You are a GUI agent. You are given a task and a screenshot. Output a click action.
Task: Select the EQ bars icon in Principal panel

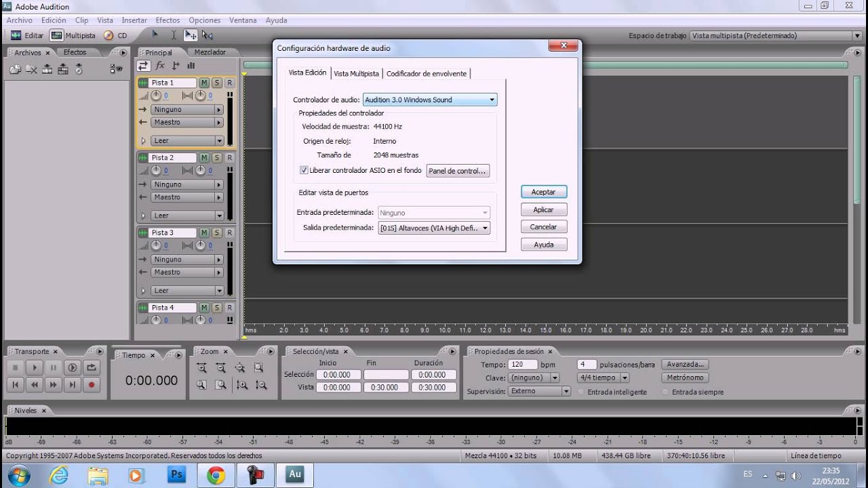pyautogui.click(x=191, y=66)
